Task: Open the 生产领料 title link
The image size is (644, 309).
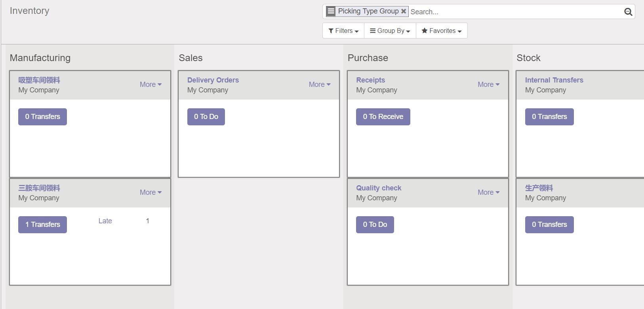Action: coord(539,188)
